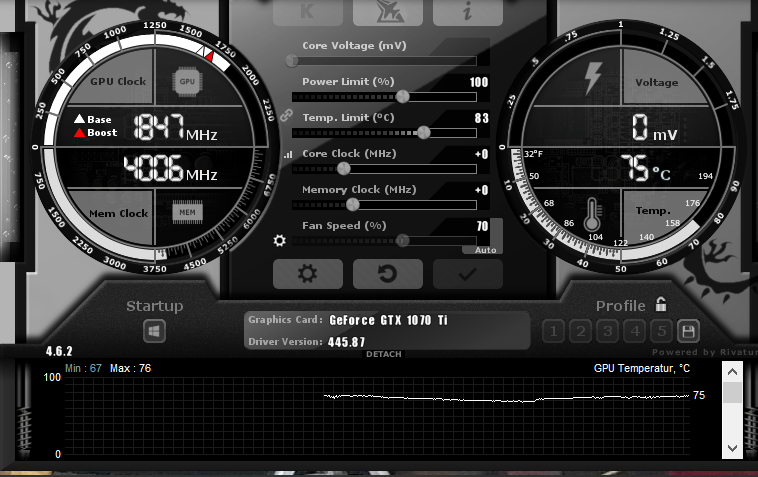
Task: Click the Core Clock slider handle
Action: point(343,169)
